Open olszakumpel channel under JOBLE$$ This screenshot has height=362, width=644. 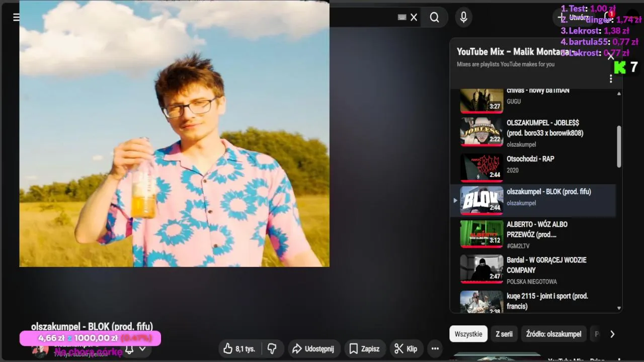521,144
